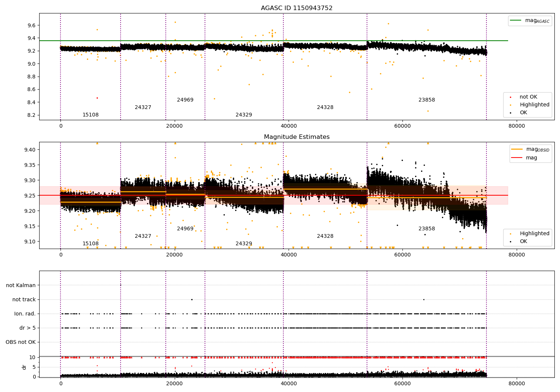Click the 'Ion. rad.' axis label

click(25, 314)
